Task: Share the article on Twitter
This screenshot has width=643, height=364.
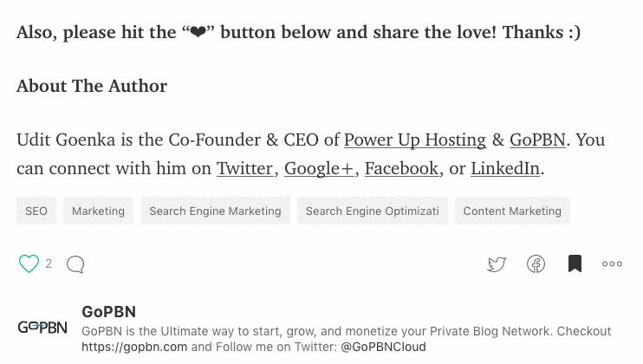Action: [497, 264]
